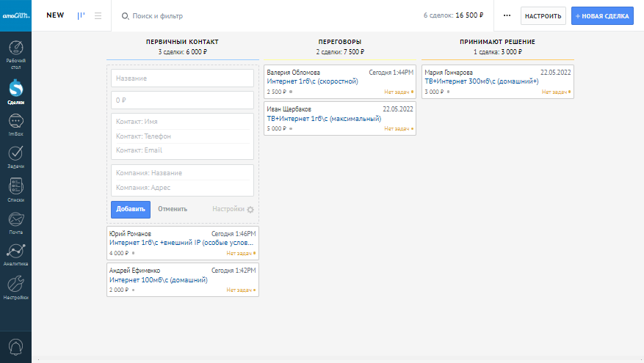Click the НОВАЯ СДЕЛКА button
The height and width of the screenshot is (363, 644).
[x=602, y=15]
